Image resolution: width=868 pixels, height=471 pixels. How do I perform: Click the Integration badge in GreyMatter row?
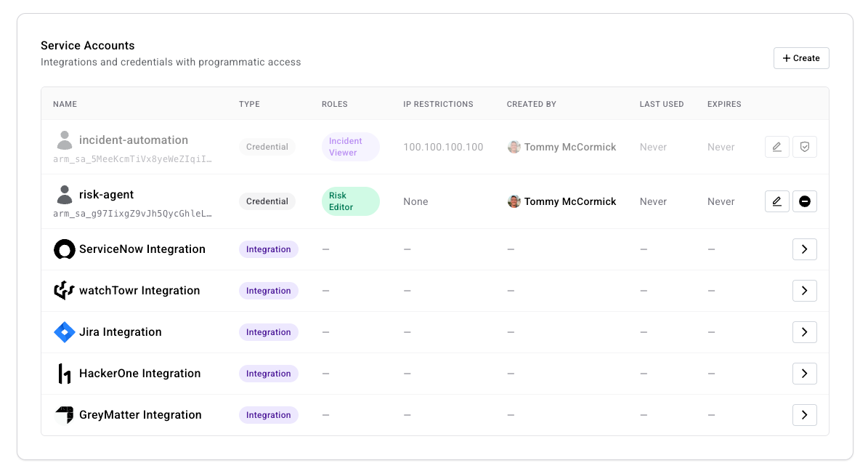[269, 414]
